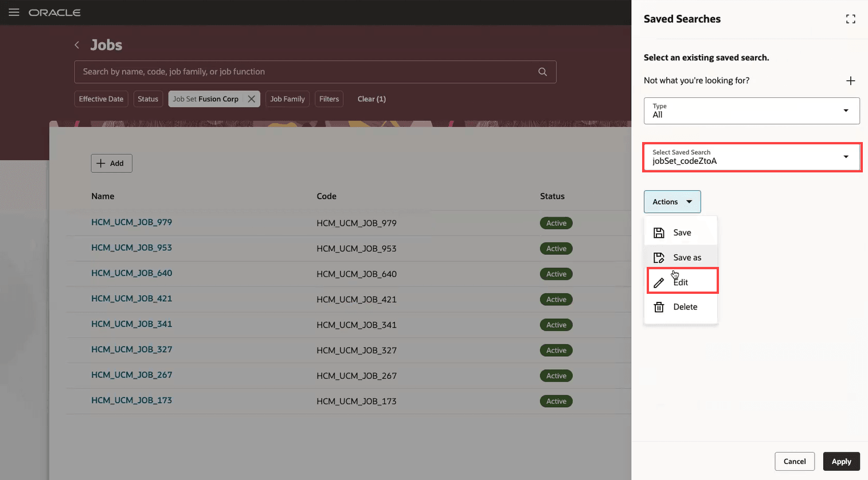Click the Apply button
The width and height of the screenshot is (868, 480).
coord(841,462)
